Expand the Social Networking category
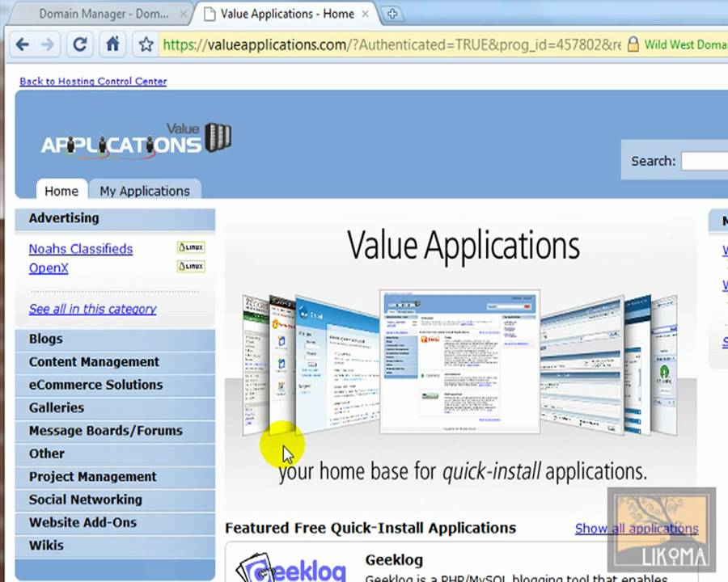The height and width of the screenshot is (582, 728). click(115, 500)
